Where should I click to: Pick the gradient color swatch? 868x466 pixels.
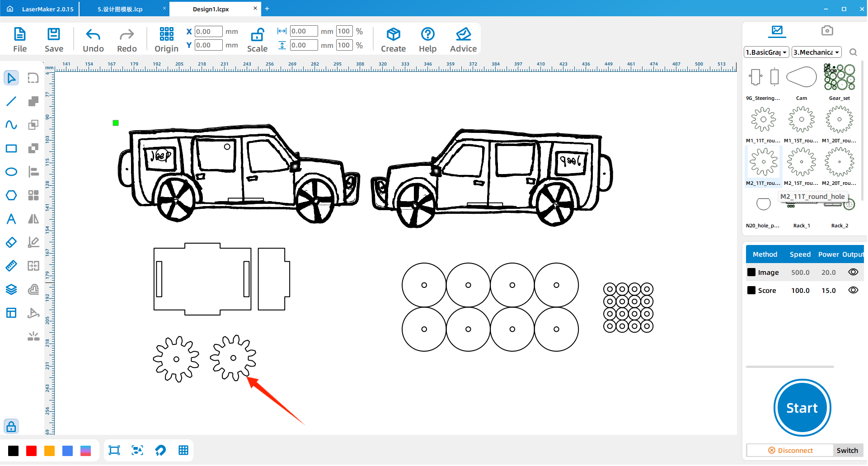pyautogui.click(x=85, y=451)
